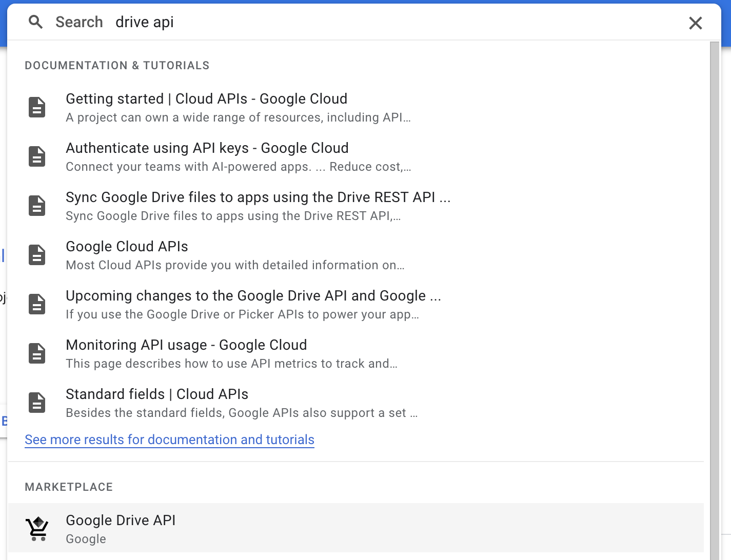Open 'Sync Google Drive files to apps' result title
The height and width of the screenshot is (560, 731).
pyautogui.click(x=258, y=197)
